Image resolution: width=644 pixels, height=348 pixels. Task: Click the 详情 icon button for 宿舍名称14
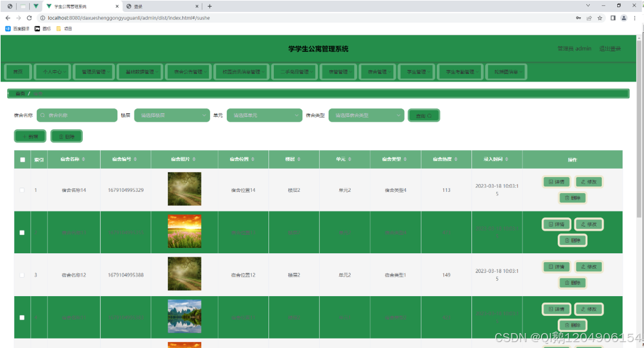pyautogui.click(x=556, y=182)
